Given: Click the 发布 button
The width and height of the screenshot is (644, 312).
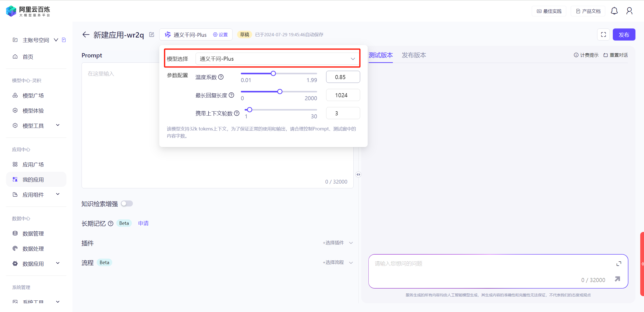Looking at the screenshot, I should tap(624, 34).
